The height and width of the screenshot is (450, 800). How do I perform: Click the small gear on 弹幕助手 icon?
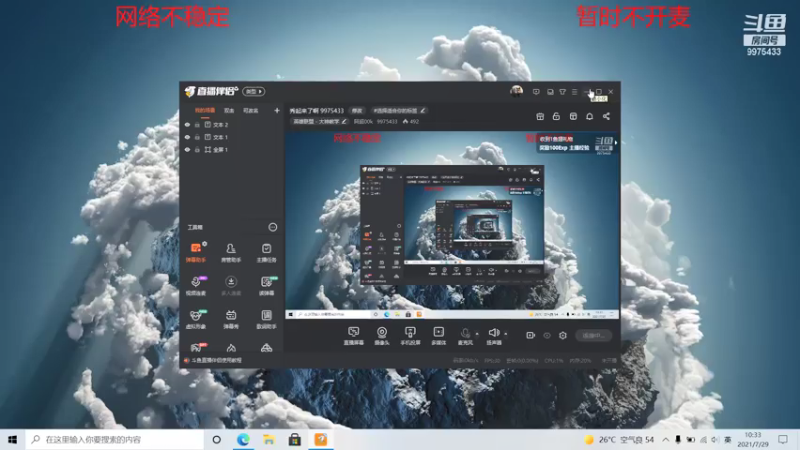tap(204, 244)
